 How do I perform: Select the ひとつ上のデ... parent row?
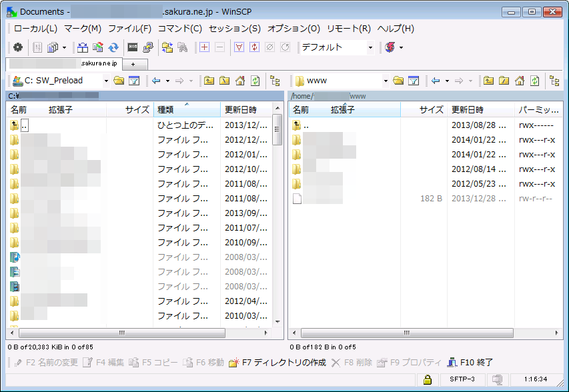139,125
